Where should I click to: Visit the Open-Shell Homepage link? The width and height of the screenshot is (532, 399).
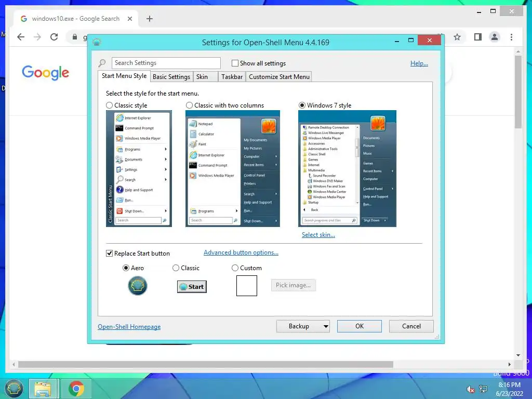(129, 327)
